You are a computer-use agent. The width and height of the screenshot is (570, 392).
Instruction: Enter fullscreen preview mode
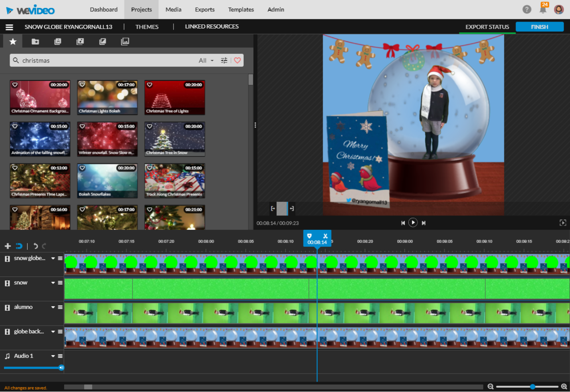[563, 223]
